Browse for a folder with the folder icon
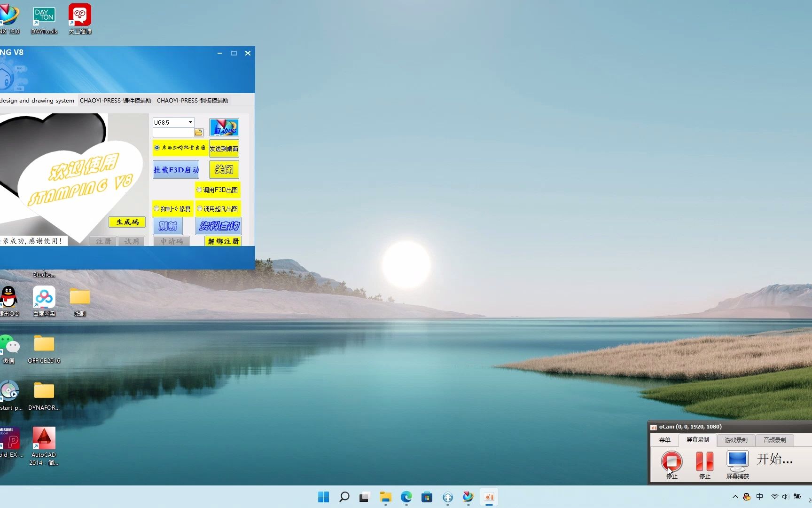This screenshot has width=812, height=508. click(198, 133)
